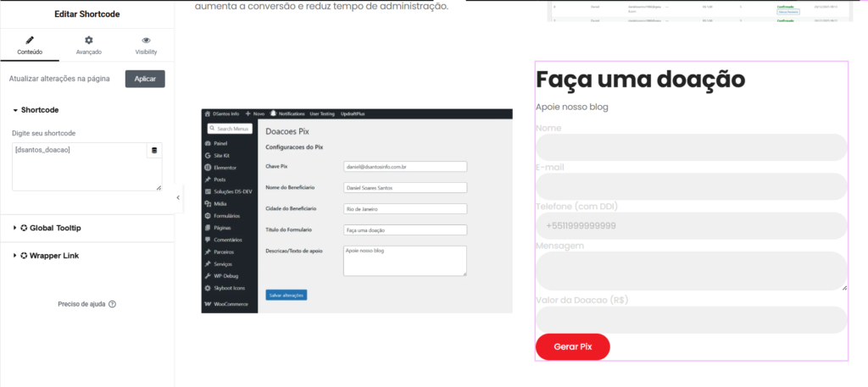Open the Conteúdo tab with pencil icon
This screenshot has height=387, width=868.
pos(30,45)
